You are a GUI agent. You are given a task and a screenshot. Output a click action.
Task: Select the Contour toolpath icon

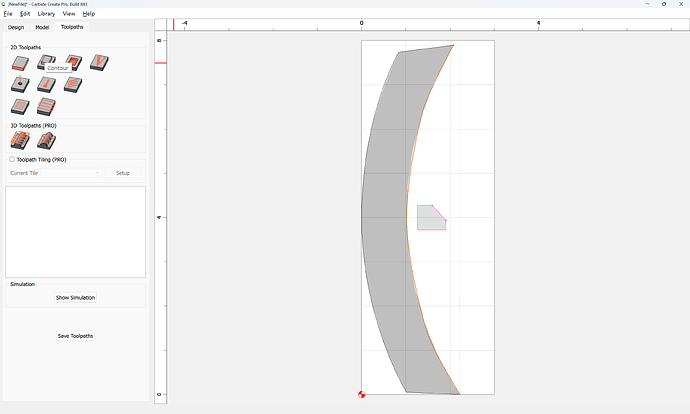point(46,62)
